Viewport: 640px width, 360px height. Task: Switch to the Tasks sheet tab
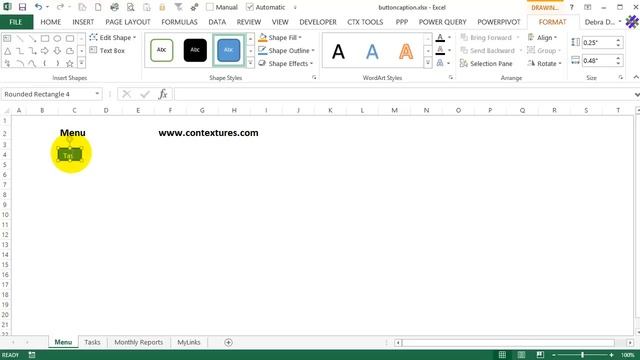92,342
